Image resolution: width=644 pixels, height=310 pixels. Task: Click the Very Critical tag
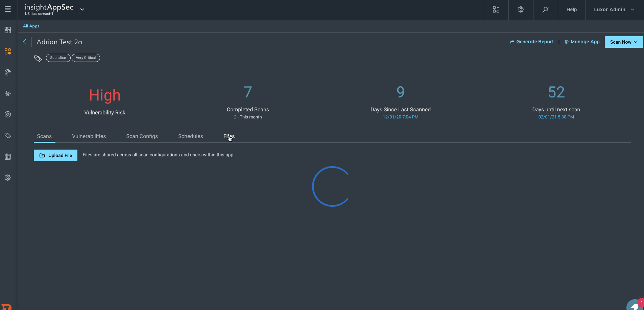click(86, 58)
